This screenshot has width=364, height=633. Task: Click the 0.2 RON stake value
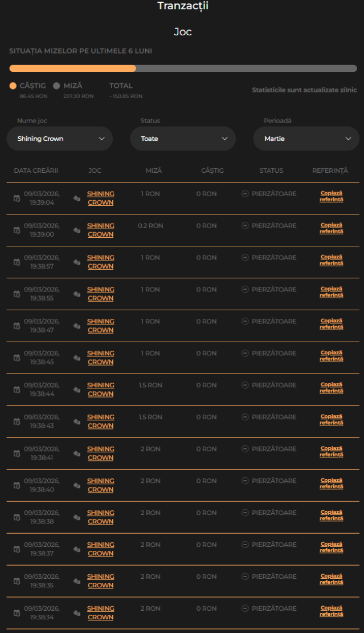[150, 226]
